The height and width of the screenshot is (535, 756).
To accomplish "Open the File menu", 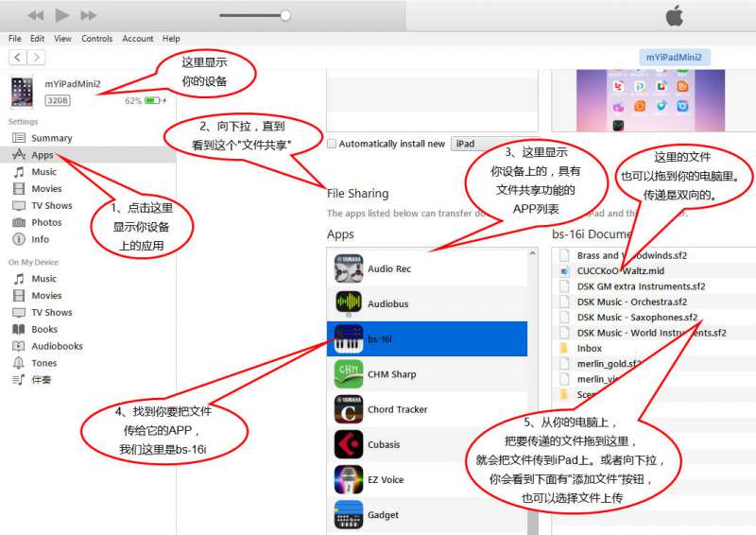I will coord(14,39).
